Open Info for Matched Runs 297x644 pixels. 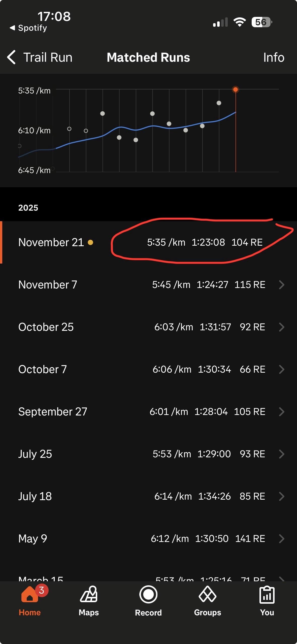[274, 57]
